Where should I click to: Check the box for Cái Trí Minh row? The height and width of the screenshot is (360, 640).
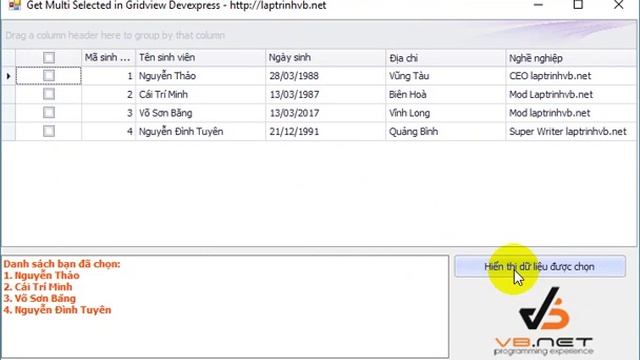(49, 94)
